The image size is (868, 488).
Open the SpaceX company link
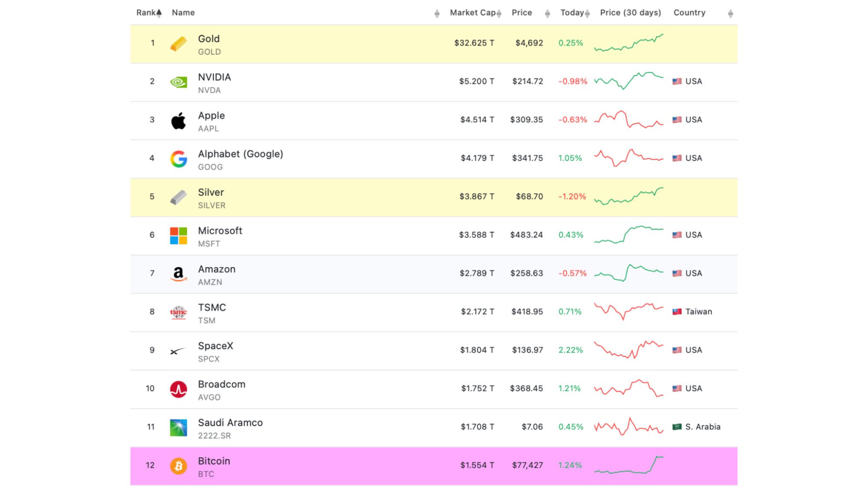(215, 346)
